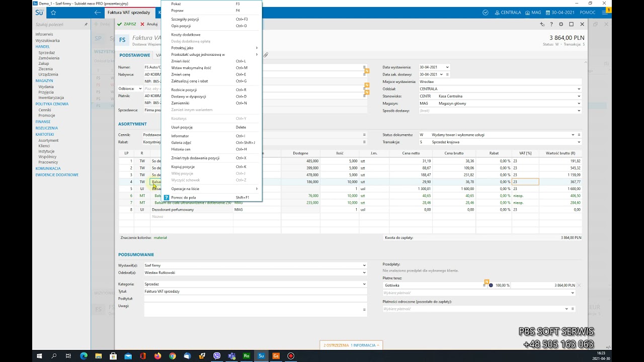This screenshot has height=362, width=644.
Task: Select Galeria zdjęć menu entry
Action: point(211,143)
